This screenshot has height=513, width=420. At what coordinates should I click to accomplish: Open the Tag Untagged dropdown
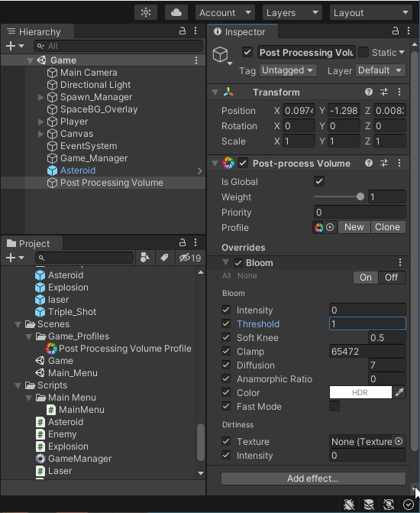(288, 70)
